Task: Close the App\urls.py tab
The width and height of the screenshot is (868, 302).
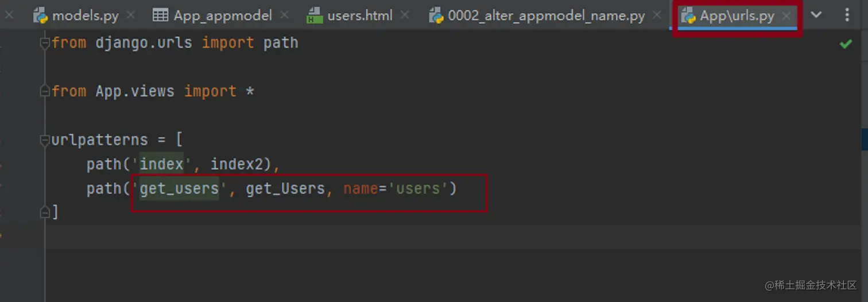Action: (x=786, y=16)
